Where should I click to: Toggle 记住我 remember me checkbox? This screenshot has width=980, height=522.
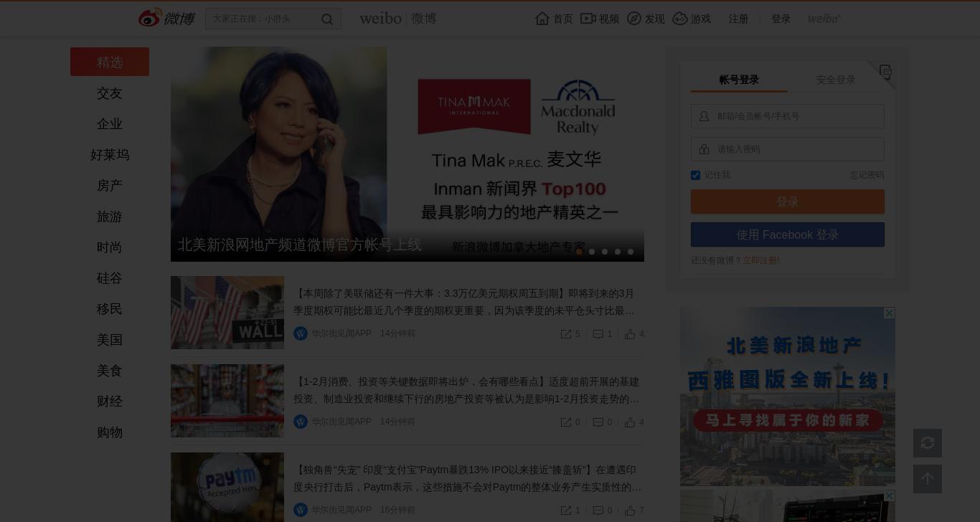tap(695, 175)
